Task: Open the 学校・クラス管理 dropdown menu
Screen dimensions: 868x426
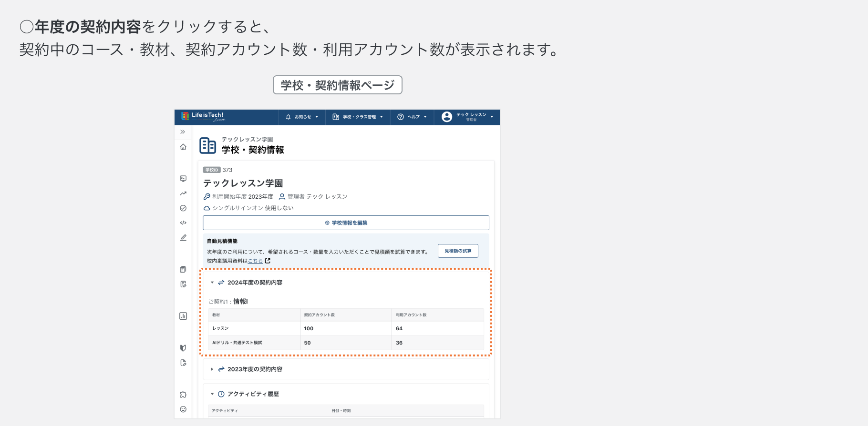Action: [358, 117]
